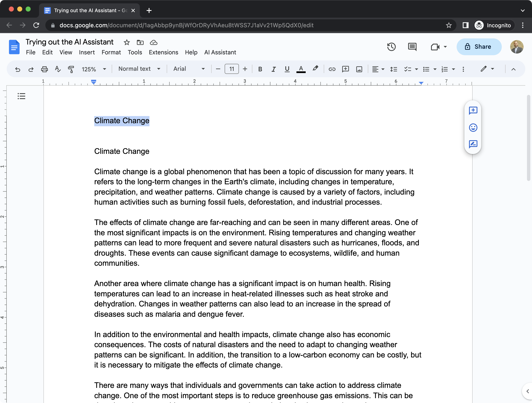Image resolution: width=532 pixels, height=403 pixels.
Task: Open the Arial font dropdown
Action: point(189,69)
